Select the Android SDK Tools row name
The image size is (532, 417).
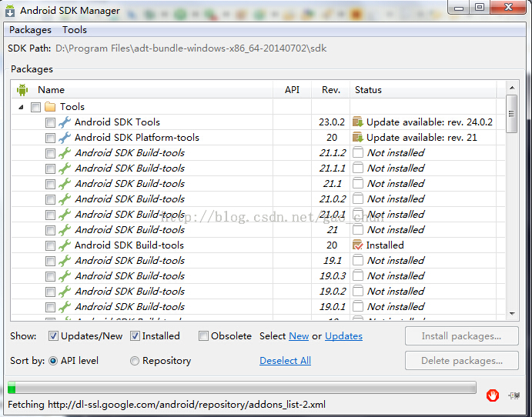pyautogui.click(x=117, y=122)
